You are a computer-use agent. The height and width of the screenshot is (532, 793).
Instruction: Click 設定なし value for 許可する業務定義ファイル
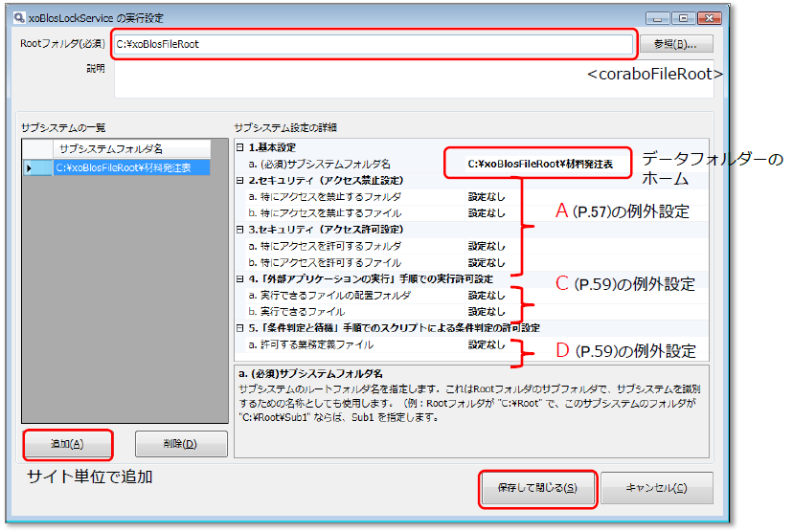487,344
